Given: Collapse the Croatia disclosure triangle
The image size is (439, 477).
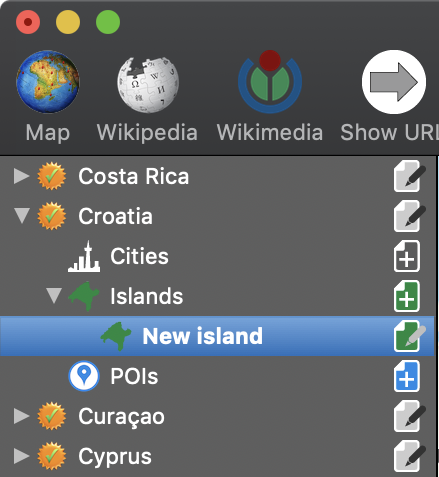Looking at the screenshot, I should 22,216.
